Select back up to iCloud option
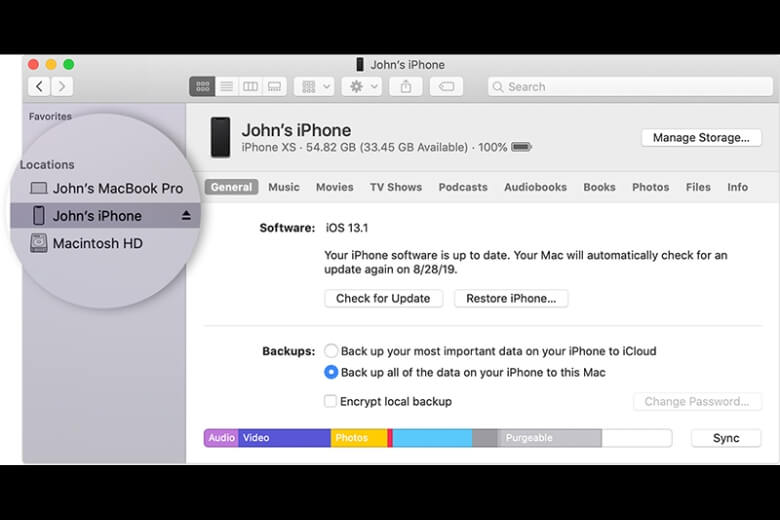780x520 pixels. pos(331,351)
